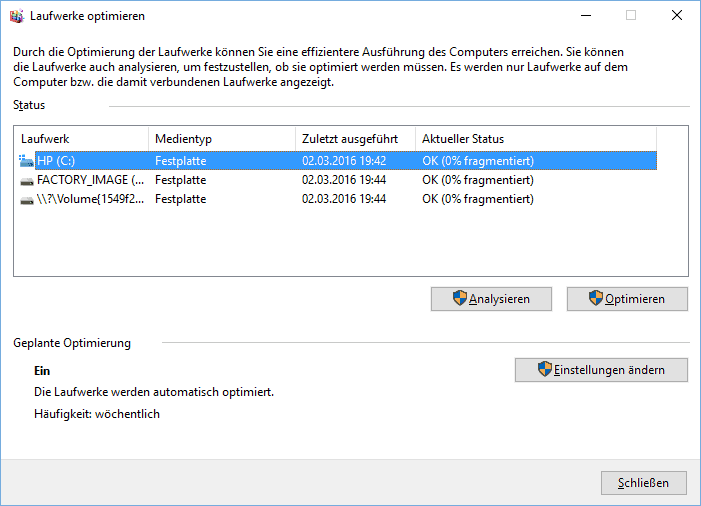The width and height of the screenshot is (701, 506).
Task: Close the Laufwerke optimieren window
Action: [x=677, y=16]
